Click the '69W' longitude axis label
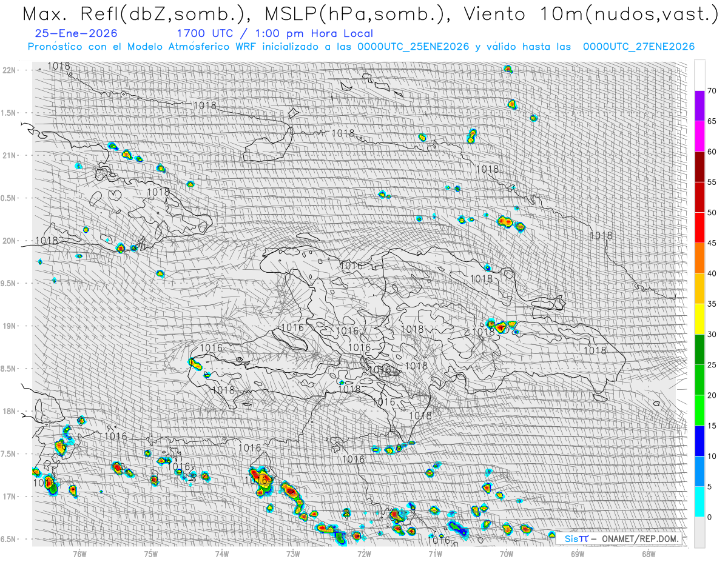 (x=578, y=554)
